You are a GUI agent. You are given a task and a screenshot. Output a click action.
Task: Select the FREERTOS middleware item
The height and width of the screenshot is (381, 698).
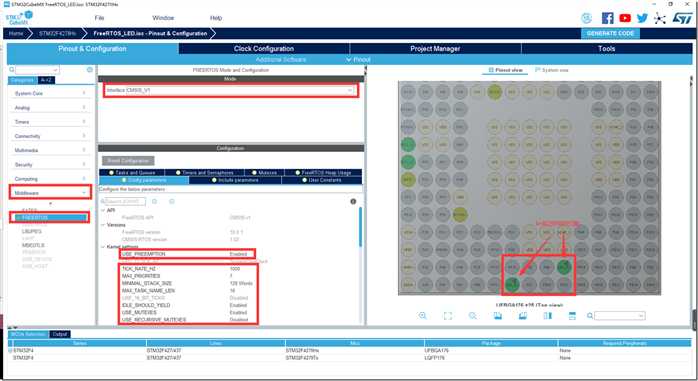pos(50,218)
